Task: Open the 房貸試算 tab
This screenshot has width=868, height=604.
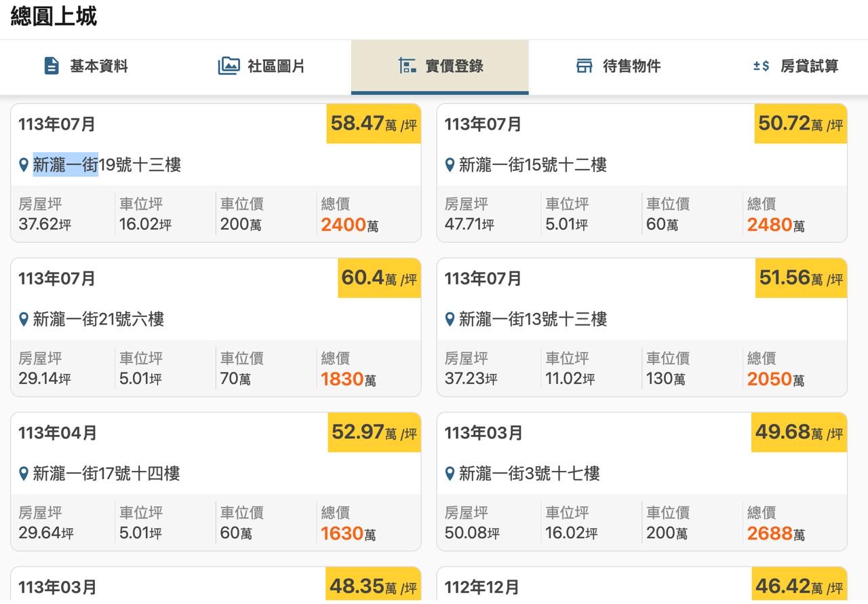Action: [809, 66]
